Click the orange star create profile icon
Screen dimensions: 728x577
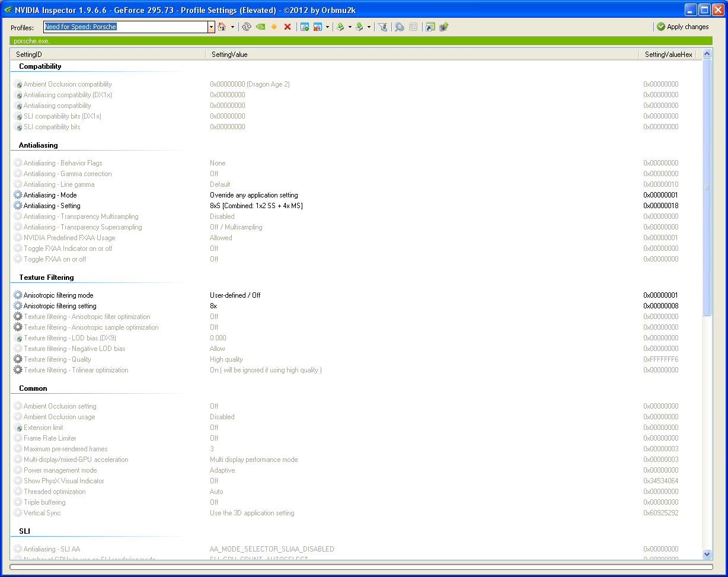[x=274, y=27]
